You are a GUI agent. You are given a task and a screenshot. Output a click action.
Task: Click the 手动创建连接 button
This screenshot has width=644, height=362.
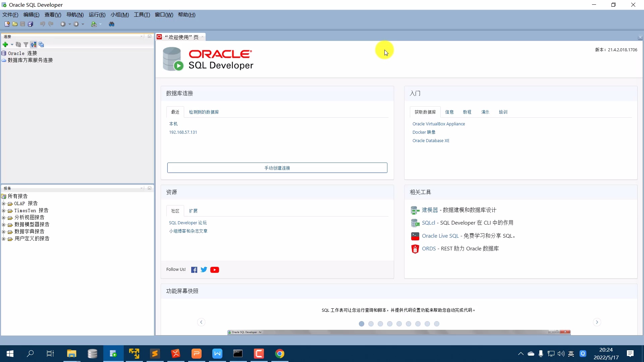[277, 168]
